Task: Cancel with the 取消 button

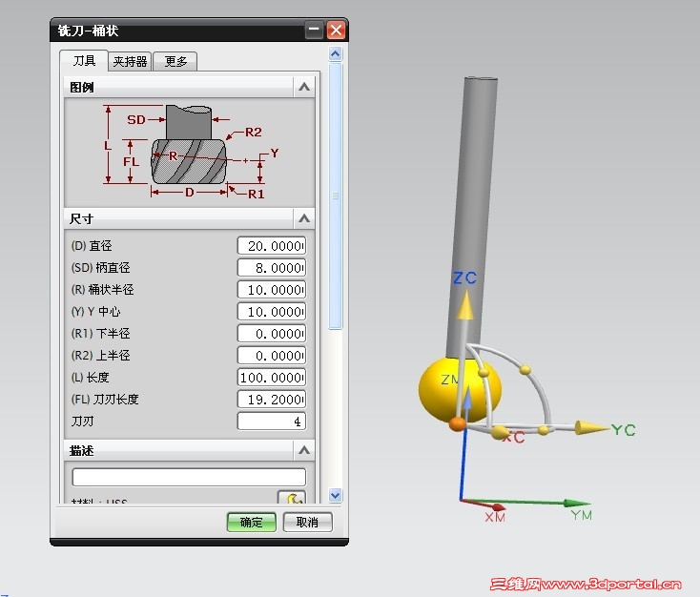Action: pos(308,522)
